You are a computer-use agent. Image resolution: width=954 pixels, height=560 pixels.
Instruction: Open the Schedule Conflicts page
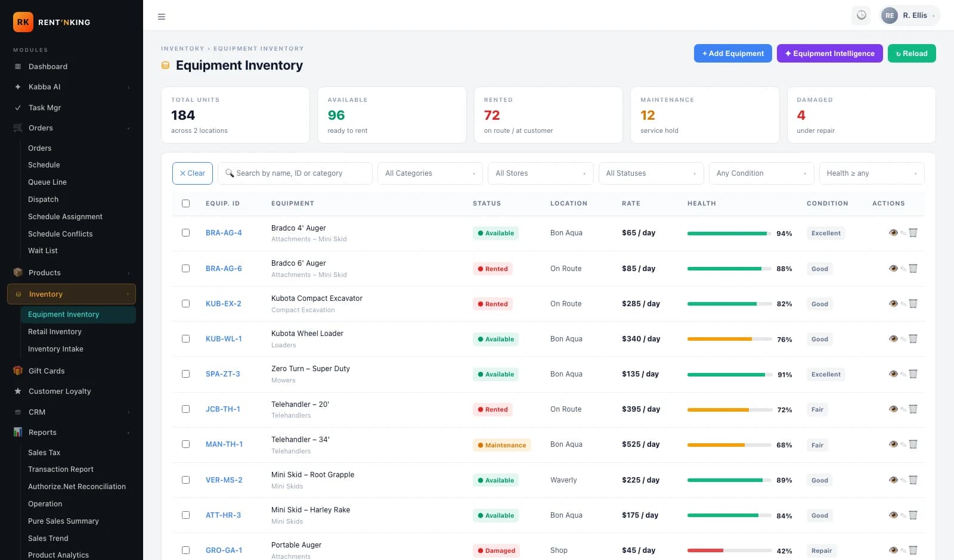coord(78,234)
